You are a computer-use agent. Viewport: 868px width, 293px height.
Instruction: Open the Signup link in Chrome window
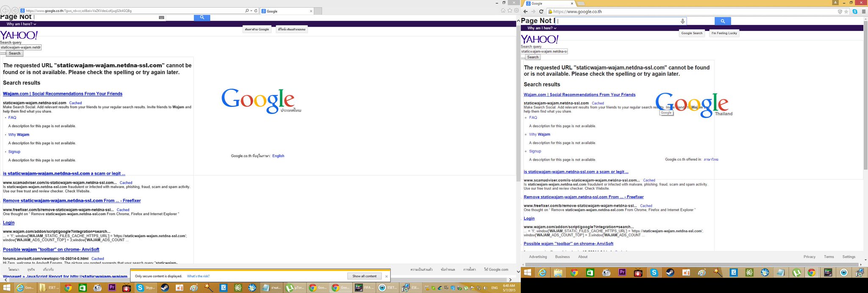coord(535,151)
